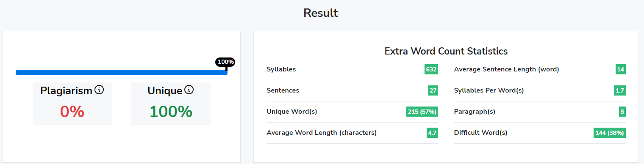Click the Unique Words badge 215 (57%)
This screenshot has width=644, height=164.
click(x=422, y=112)
